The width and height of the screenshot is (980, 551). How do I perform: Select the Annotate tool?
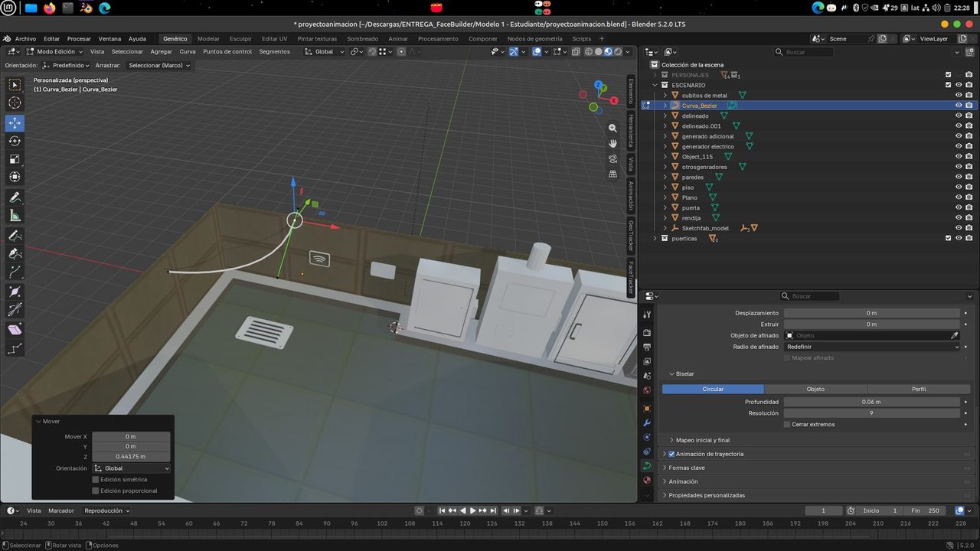click(15, 197)
